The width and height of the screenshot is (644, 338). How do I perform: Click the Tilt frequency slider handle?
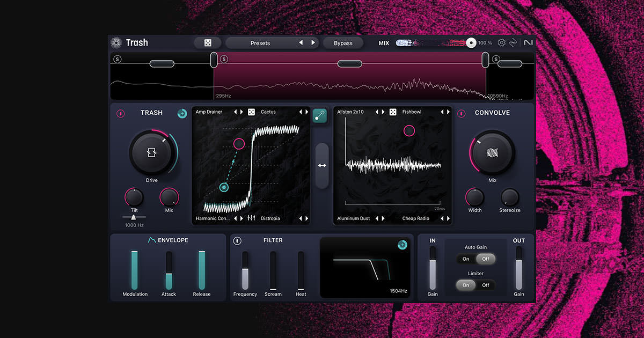coord(134,217)
